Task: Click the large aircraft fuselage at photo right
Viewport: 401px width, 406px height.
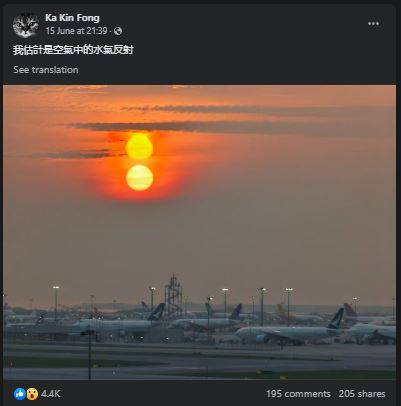Action: coord(285,334)
